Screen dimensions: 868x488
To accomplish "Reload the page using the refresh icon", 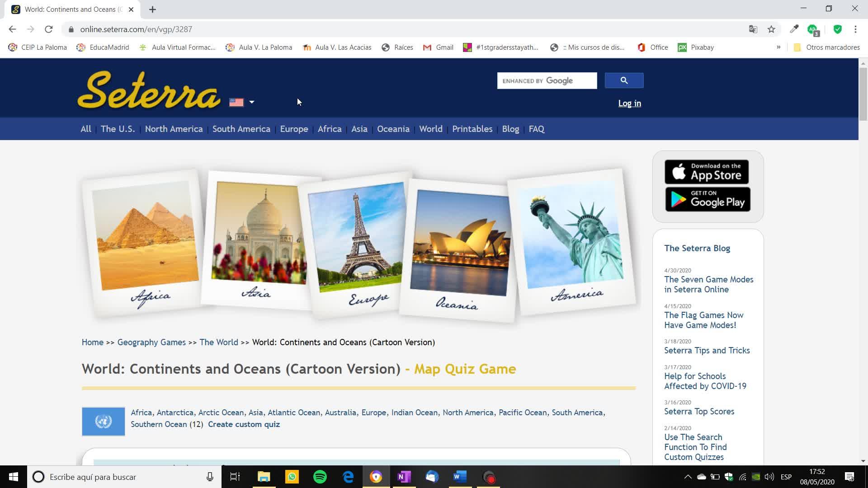I will click(x=49, y=29).
